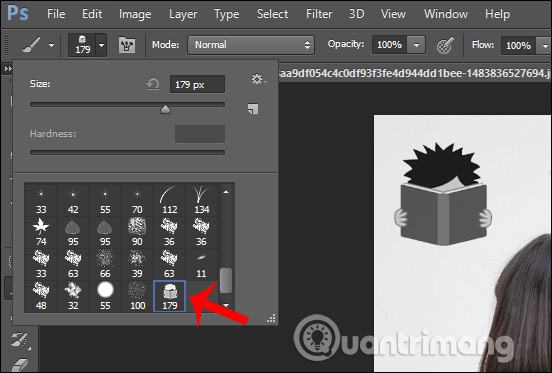Select the History Brush tool
552x373 pixels.
(20, 340)
